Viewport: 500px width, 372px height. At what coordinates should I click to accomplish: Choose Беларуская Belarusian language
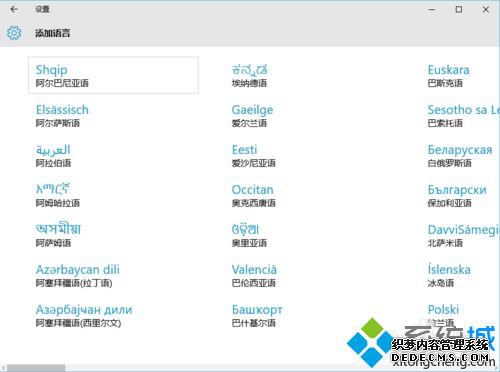point(460,155)
